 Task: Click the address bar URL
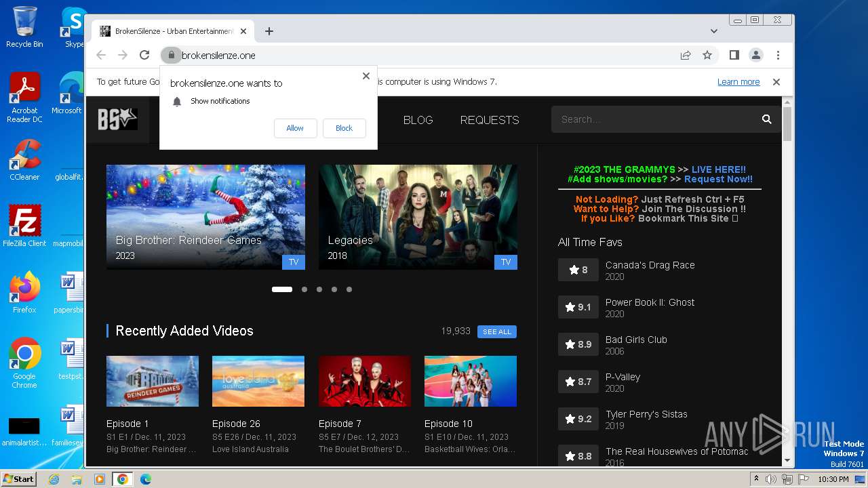click(x=218, y=56)
